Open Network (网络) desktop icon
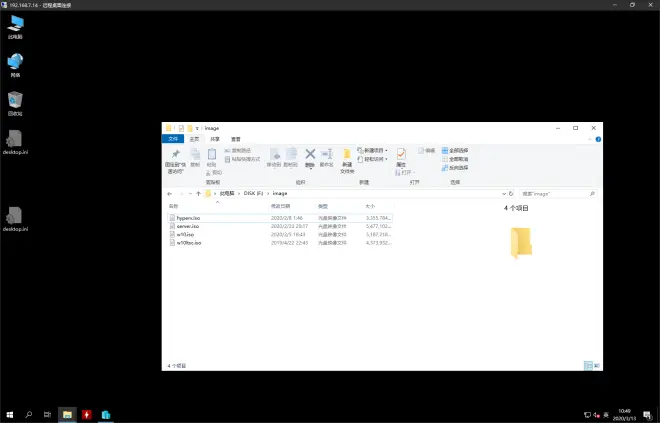This screenshot has width=660, height=423. pos(16,66)
